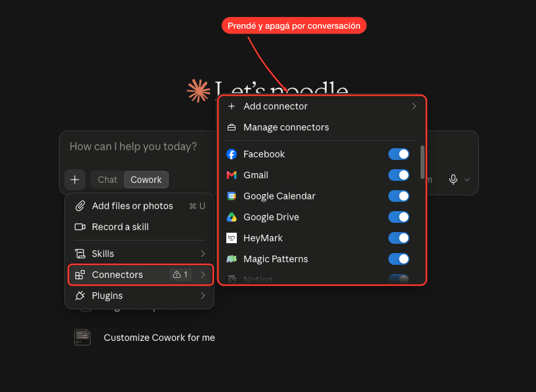Click the Magic Patterns label text
This screenshot has height=392, width=536.
click(276, 259)
